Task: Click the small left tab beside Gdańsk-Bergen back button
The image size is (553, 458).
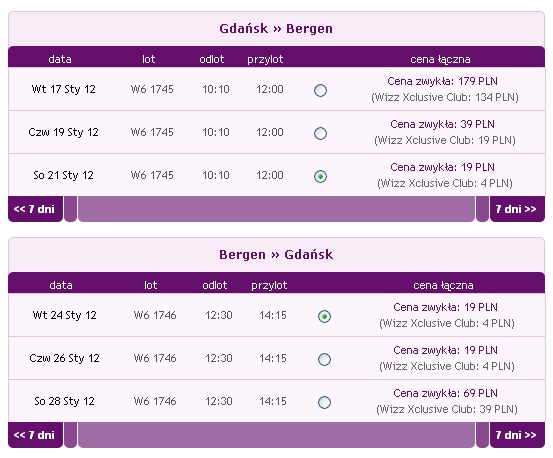Action: 71,209
